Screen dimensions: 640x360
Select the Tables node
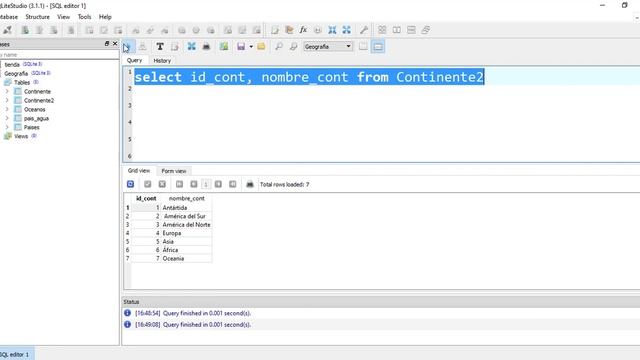(x=22, y=82)
